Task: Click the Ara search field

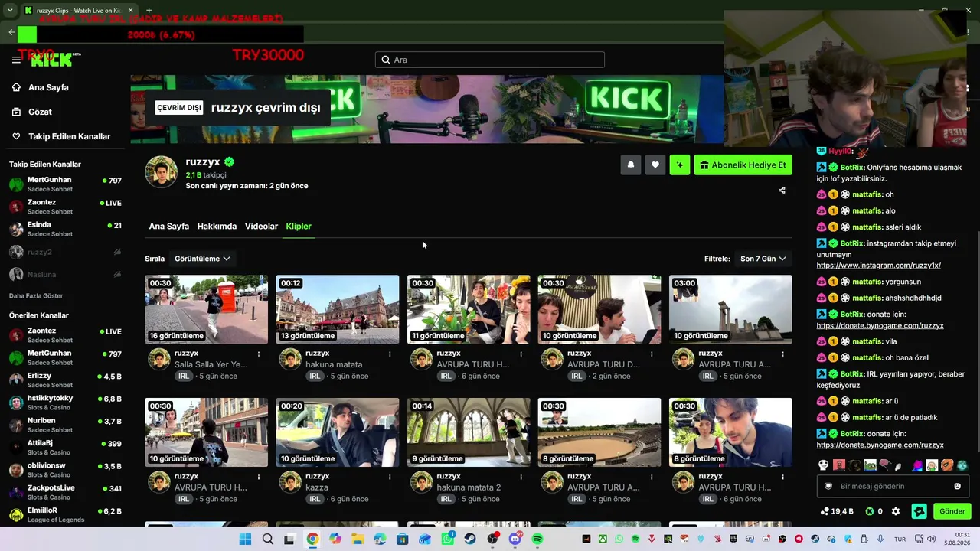Action: coord(490,60)
